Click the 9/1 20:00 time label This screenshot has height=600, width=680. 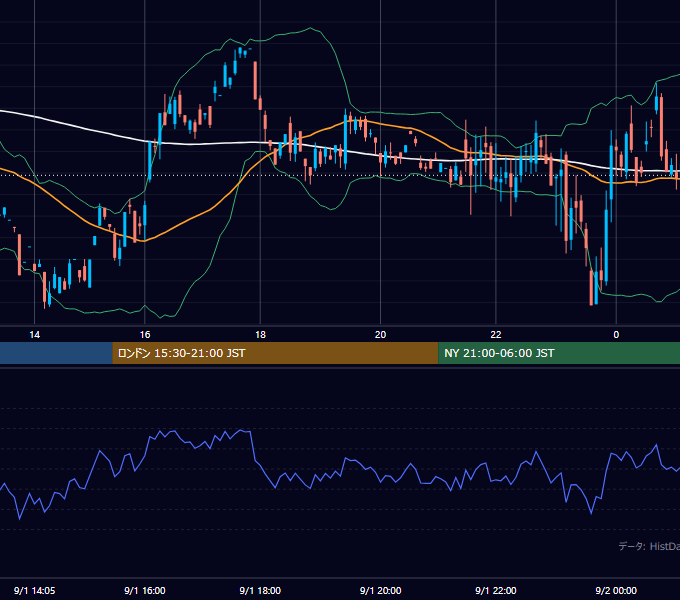380,590
